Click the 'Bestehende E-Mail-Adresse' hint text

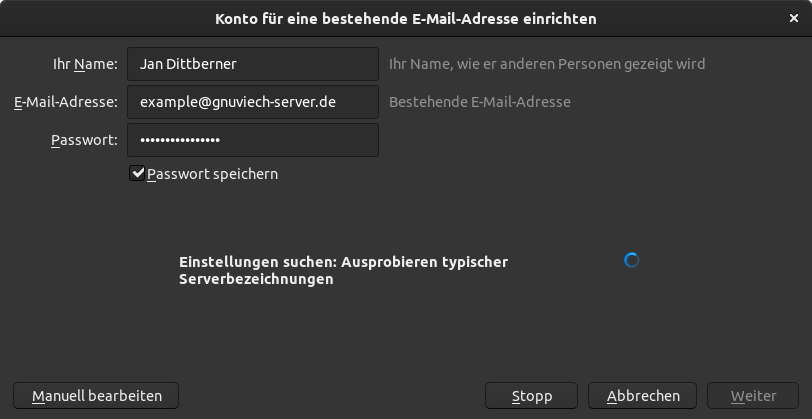pyautogui.click(x=479, y=102)
